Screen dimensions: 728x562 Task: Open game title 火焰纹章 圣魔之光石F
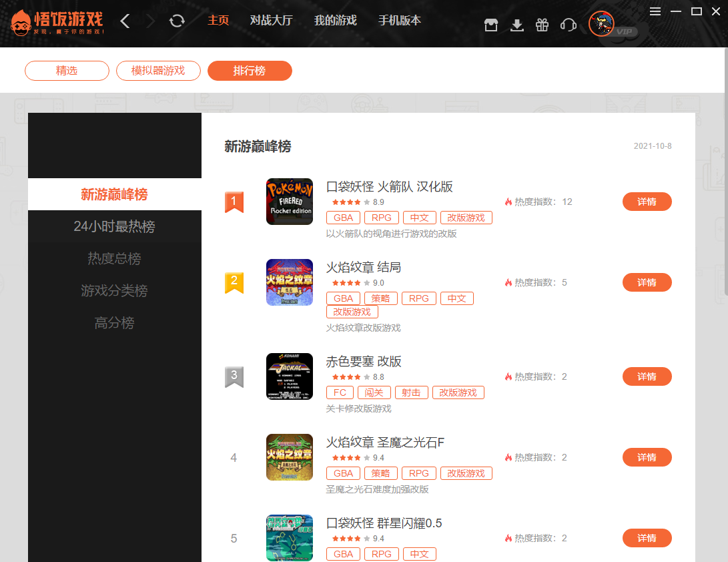click(x=386, y=443)
